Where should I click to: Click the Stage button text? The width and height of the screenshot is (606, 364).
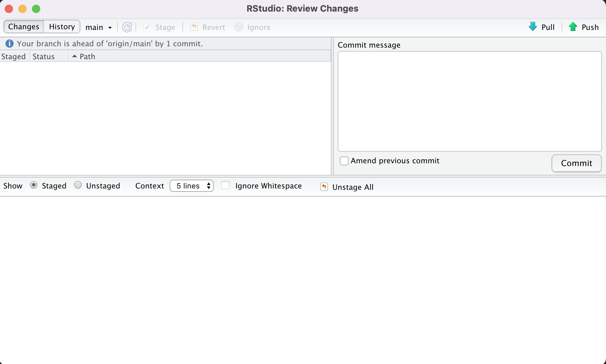165,27
